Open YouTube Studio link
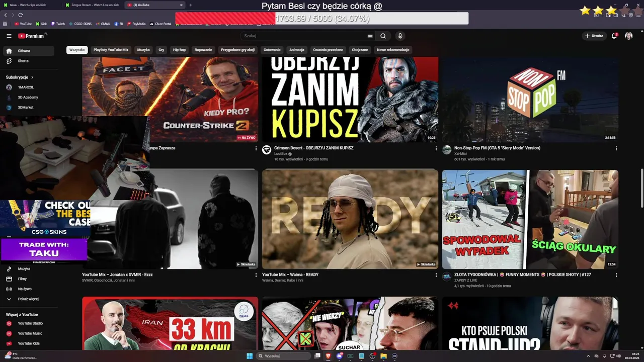 (x=29, y=323)
